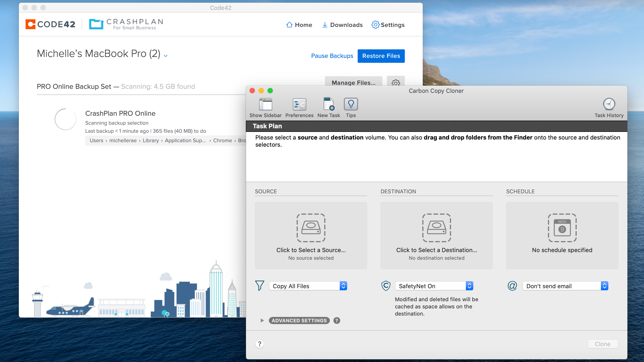
Task: Click Chrome in the backup path breadcrumb
Action: pyautogui.click(x=223, y=140)
